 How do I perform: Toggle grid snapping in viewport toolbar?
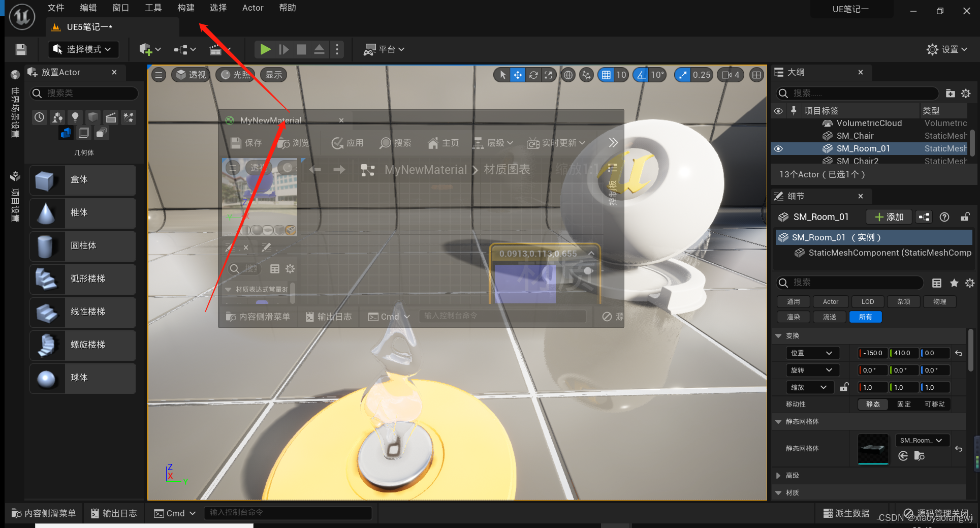[x=606, y=75]
